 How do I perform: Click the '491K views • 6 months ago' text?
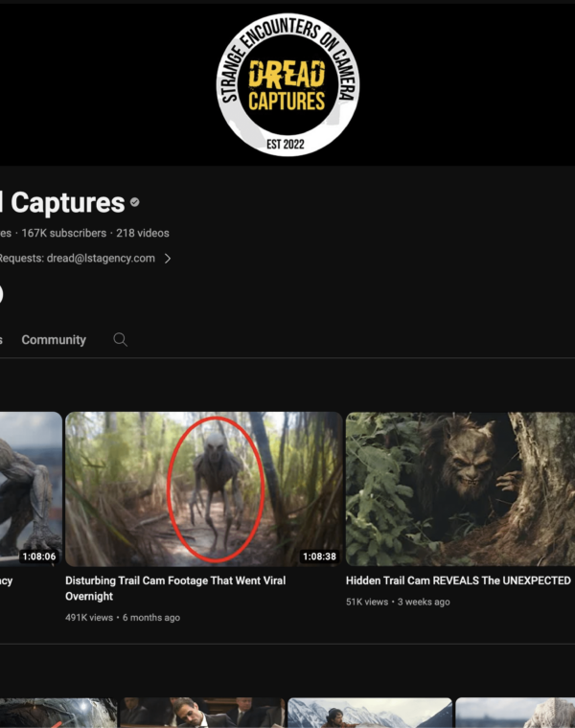[123, 618]
